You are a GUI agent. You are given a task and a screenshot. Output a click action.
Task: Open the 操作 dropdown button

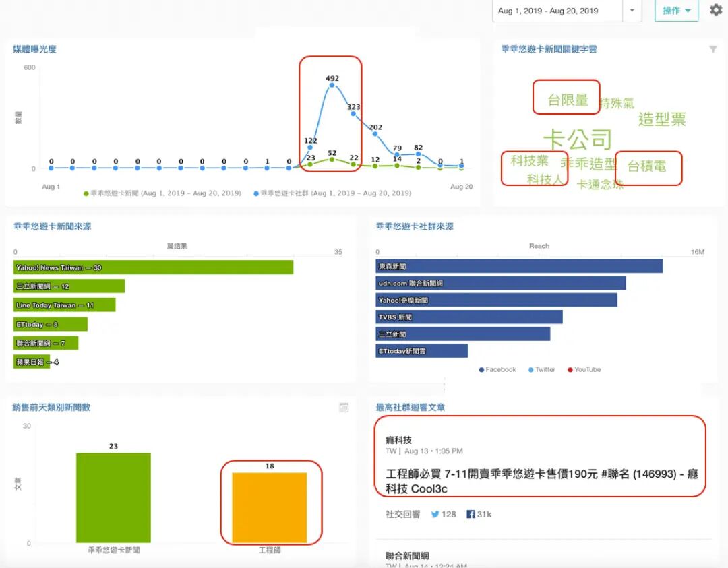(x=676, y=11)
